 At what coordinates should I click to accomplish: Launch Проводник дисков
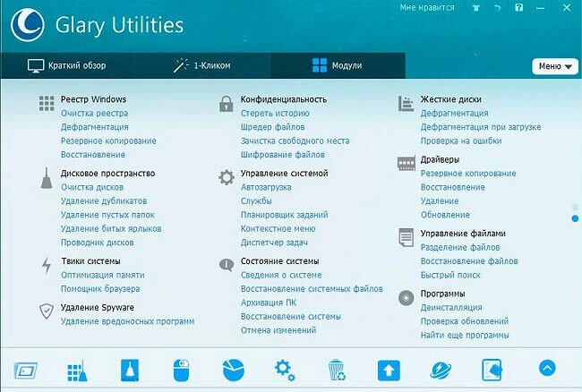[x=98, y=243]
